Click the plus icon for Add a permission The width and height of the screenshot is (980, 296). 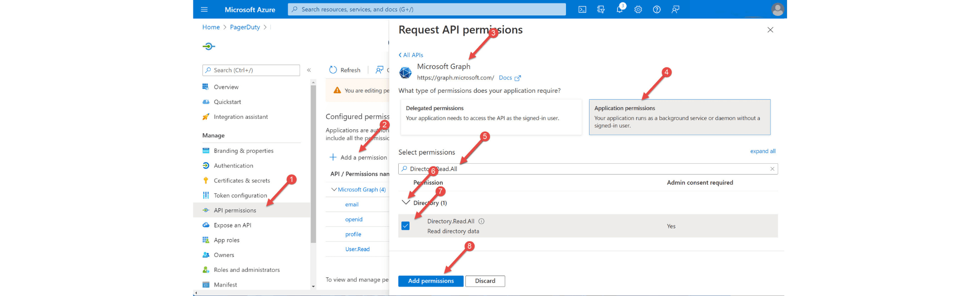point(333,157)
